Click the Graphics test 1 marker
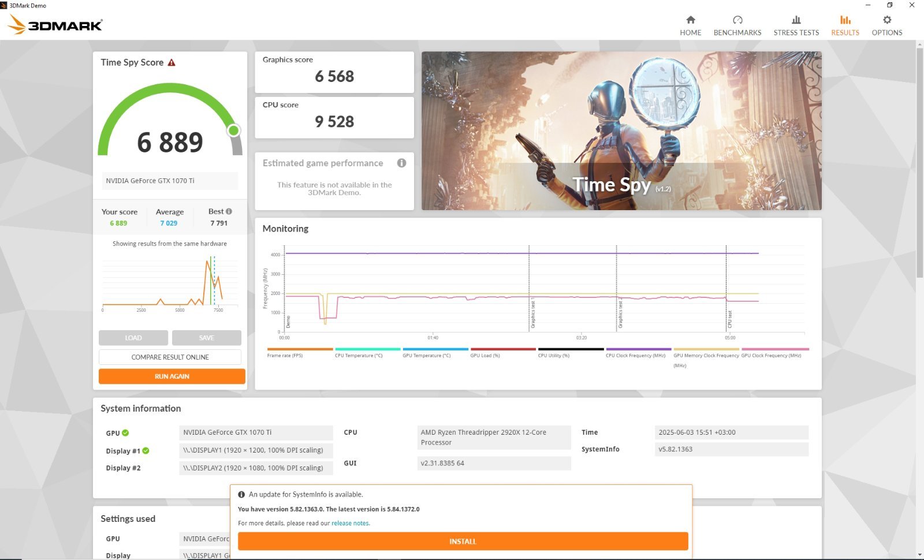Screen dimensions: 924x560 click(x=529, y=289)
